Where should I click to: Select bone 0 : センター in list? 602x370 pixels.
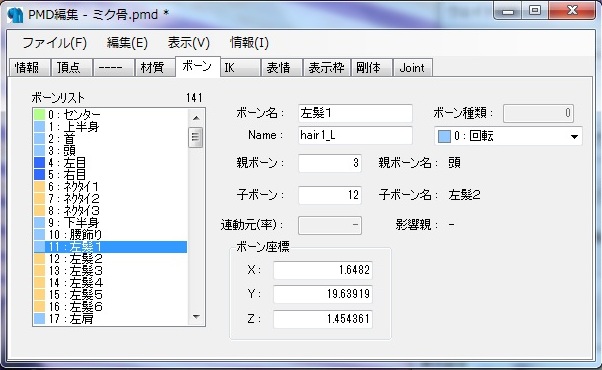pyautogui.click(x=110, y=114)
